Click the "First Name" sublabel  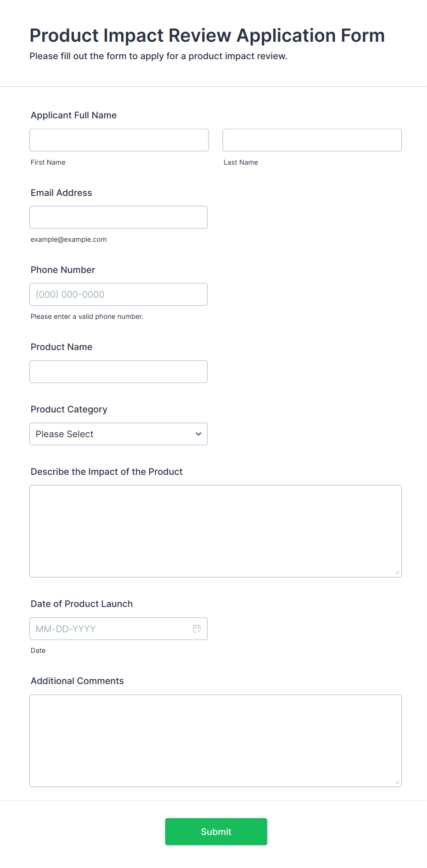[x=48, y=162]
